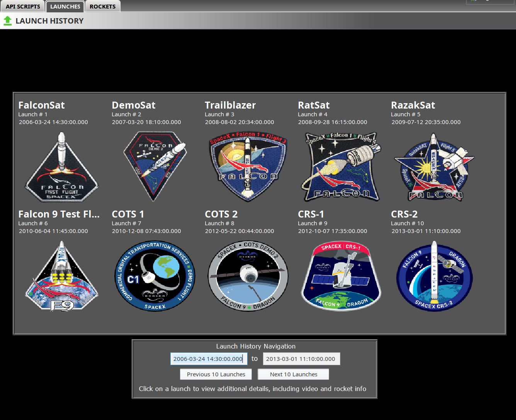516x420 pixels.
Task: Click date 2006-03-24 14:30:00.000 under FalconSat
Action: tap(53, 122)
